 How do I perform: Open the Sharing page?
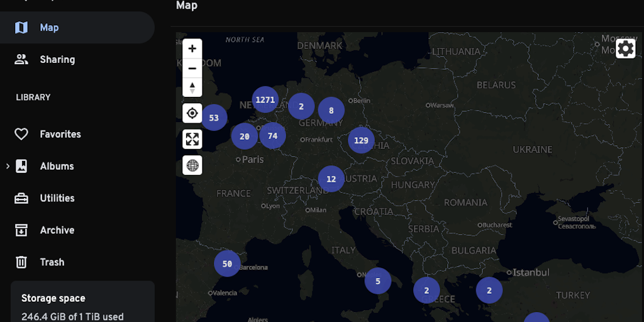coord(77,60)
